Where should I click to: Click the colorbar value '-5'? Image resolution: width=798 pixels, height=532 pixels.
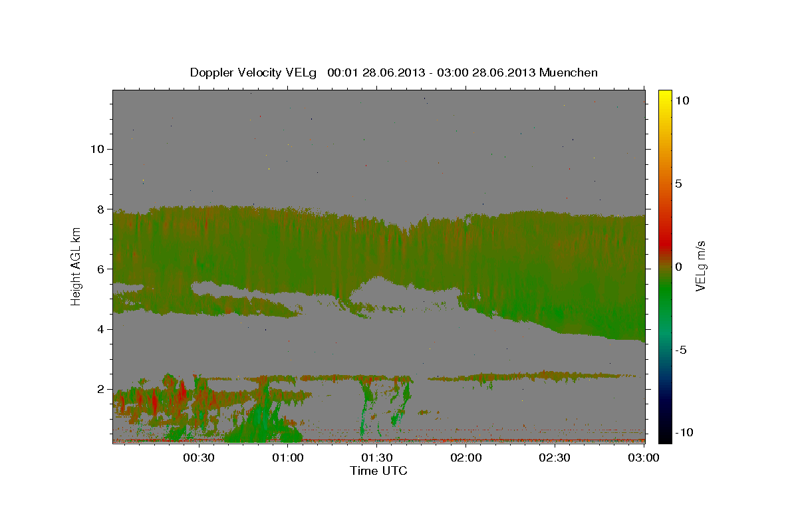point(680,350)
